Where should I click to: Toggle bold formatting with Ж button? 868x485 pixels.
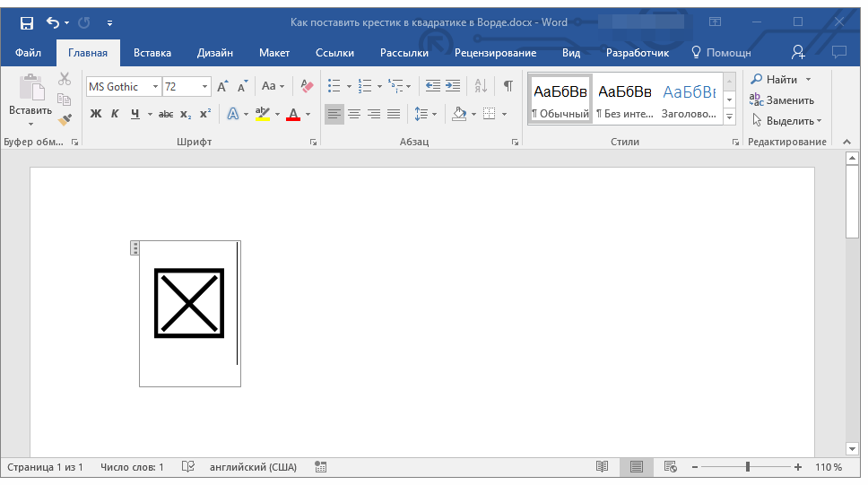coord(96,114)
